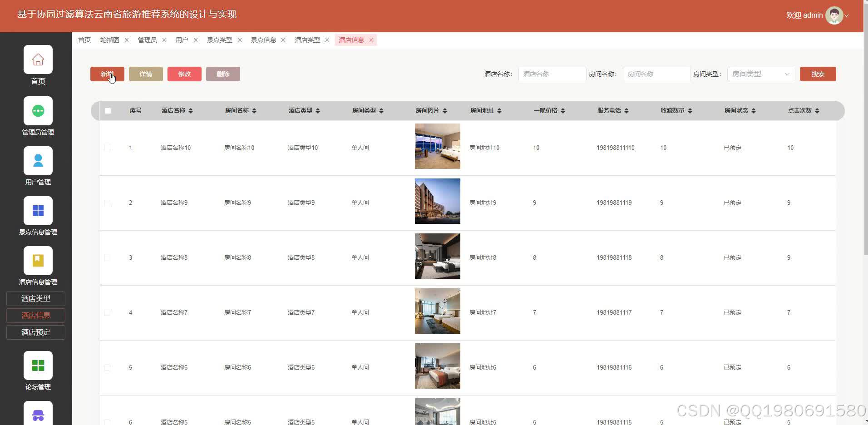Switch to the 首页 tab
The height and width of the screenshot is (425, 868).
click(84, 40)
